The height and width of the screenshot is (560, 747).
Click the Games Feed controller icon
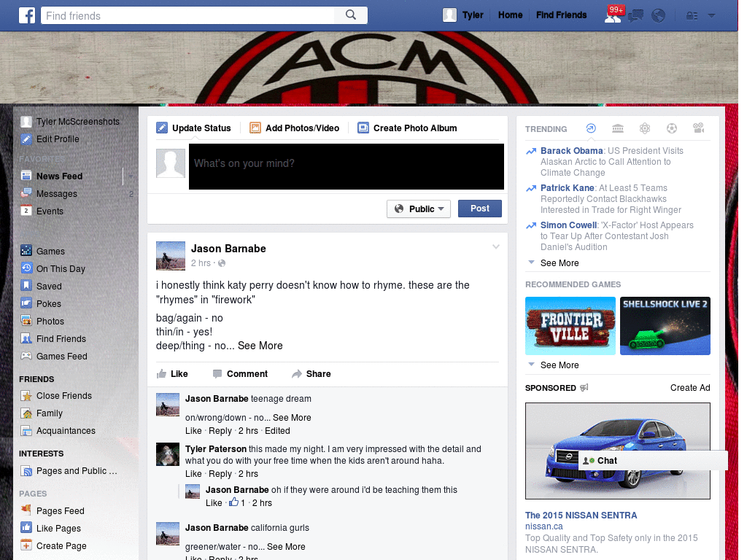pos(26,356)
